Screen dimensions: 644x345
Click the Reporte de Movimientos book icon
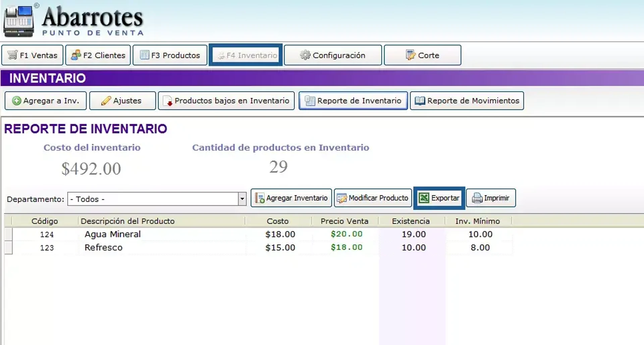420,101
